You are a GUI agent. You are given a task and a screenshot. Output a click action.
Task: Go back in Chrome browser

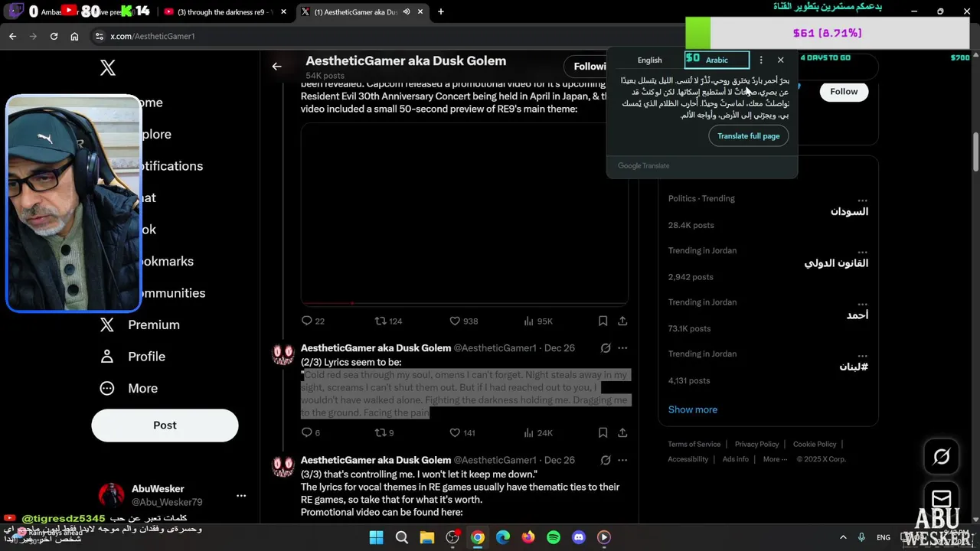[13, 36]
